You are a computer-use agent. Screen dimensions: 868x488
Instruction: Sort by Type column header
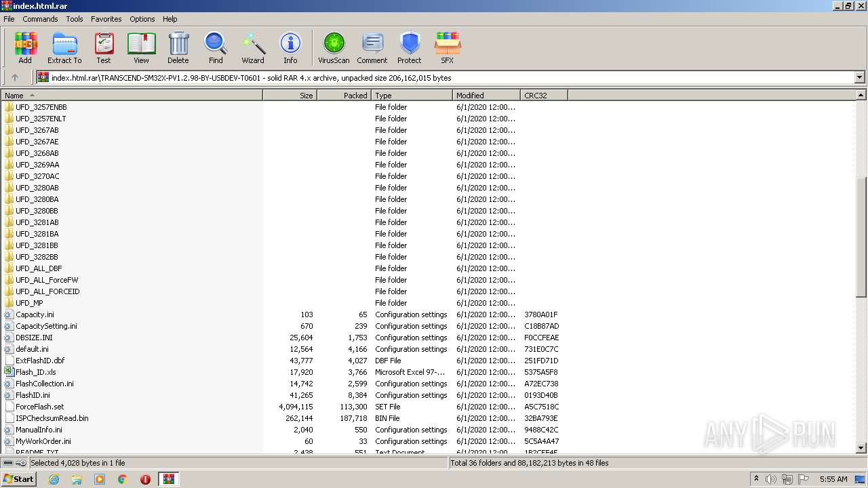412,96
